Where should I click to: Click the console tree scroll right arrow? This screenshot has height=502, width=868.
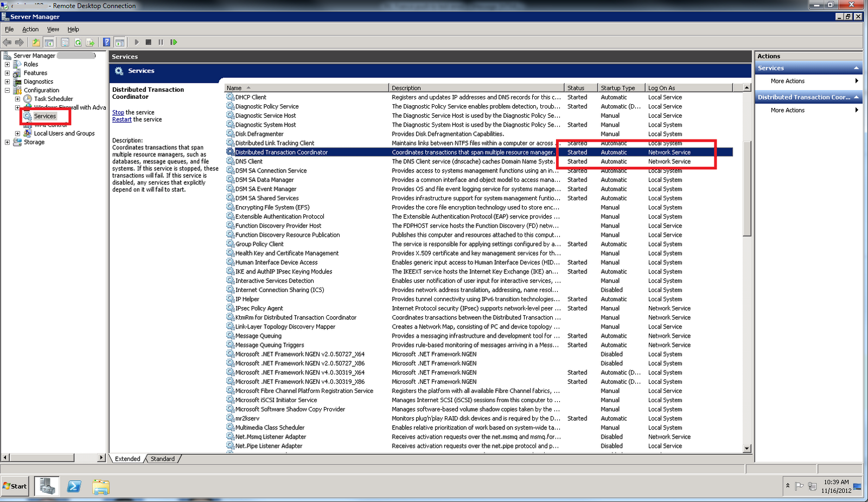(101, 458)
